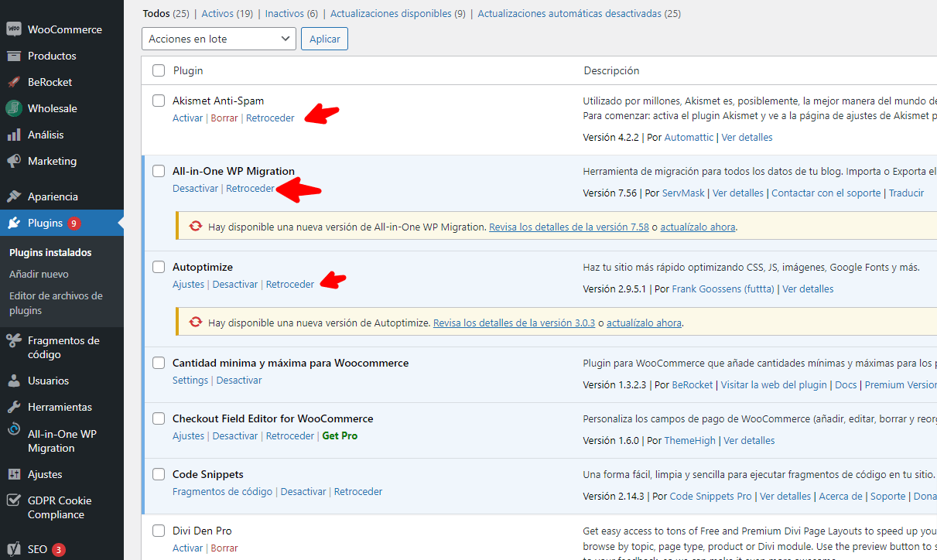Open Plugins instalados submenu item
The image size is (937, 560).
point(50,253)
